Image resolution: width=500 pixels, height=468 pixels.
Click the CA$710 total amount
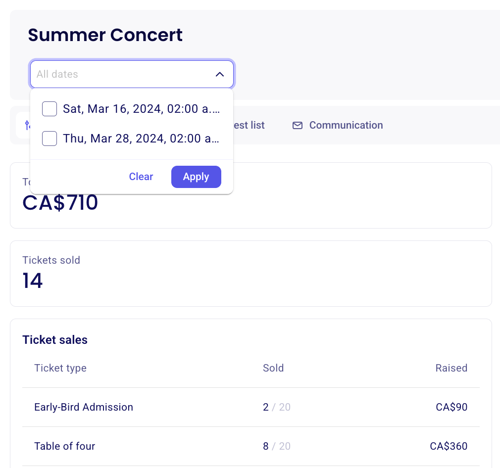60,202
